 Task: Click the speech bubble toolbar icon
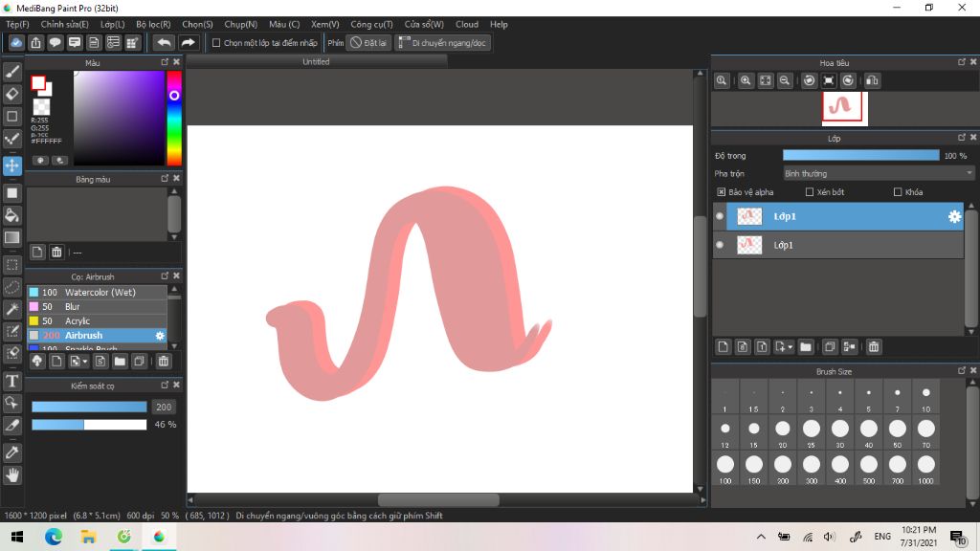[55, 42]
